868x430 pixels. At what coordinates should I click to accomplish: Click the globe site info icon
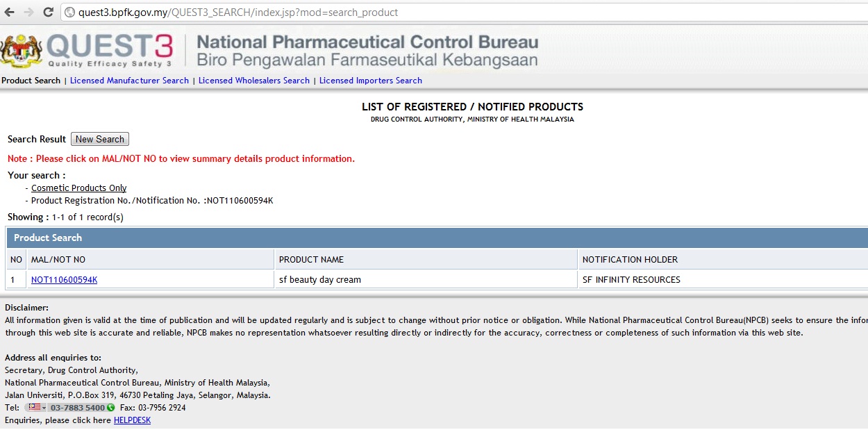pyautogui.click(x=69, y=13)
